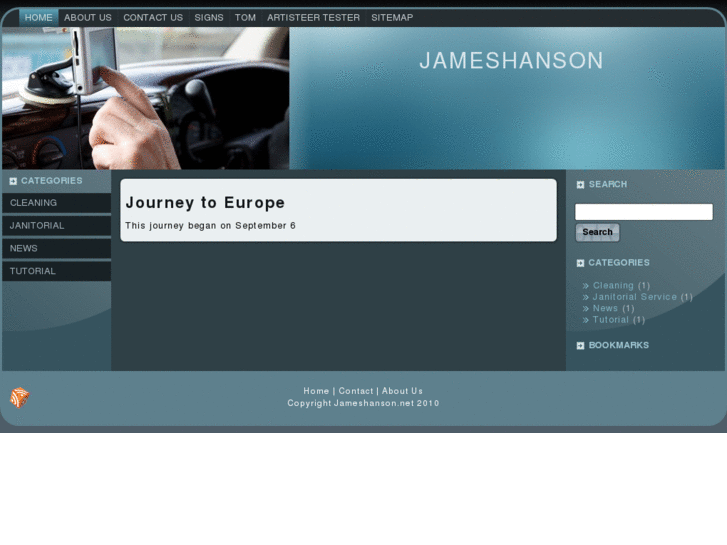
Task: Click the Bookmarks heading text
Action: (619, 346)
